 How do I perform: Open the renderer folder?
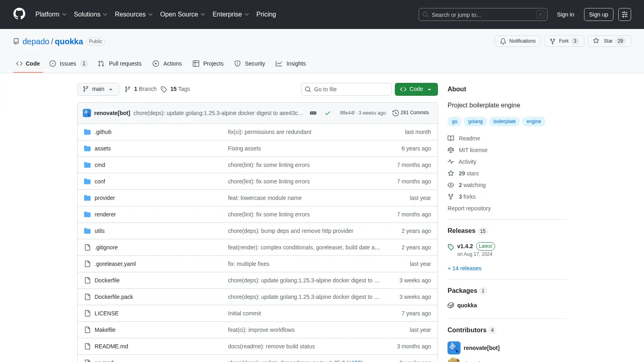pyautogui.click(x=105, y=214)
